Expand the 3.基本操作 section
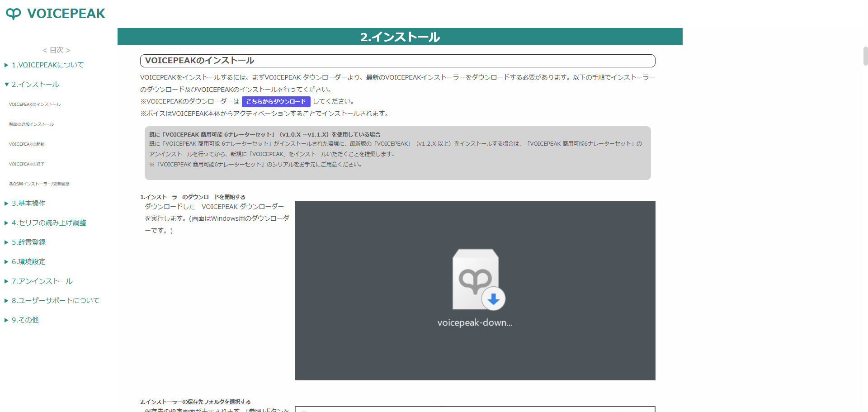The width and height of the screenshot is (868, 412). click(x=28, y=204)
